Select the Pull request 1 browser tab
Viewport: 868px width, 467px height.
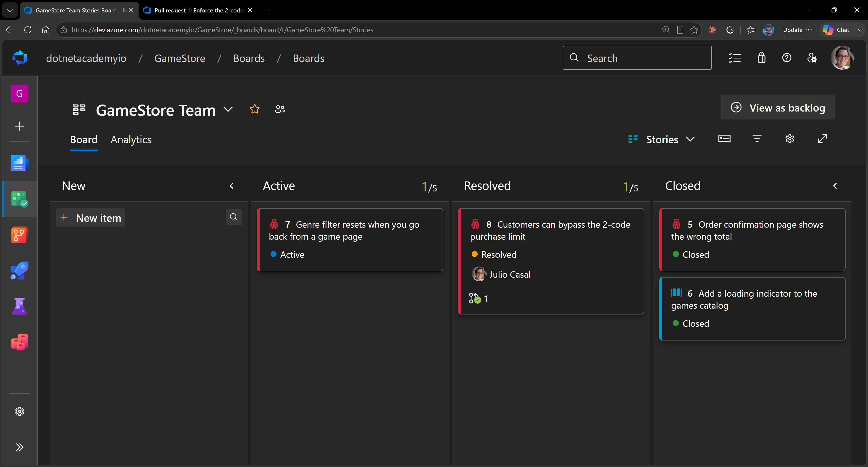pyautogui.click(x=198, y=10)
